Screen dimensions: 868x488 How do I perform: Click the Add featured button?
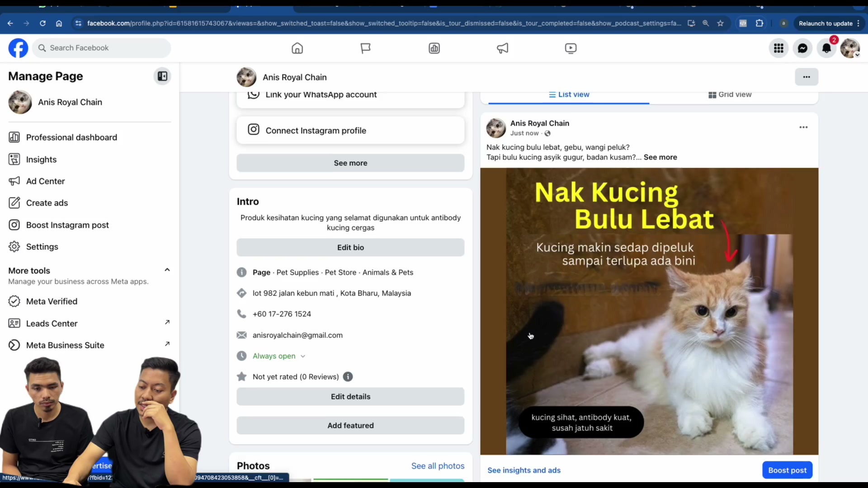tap(350, 426)
